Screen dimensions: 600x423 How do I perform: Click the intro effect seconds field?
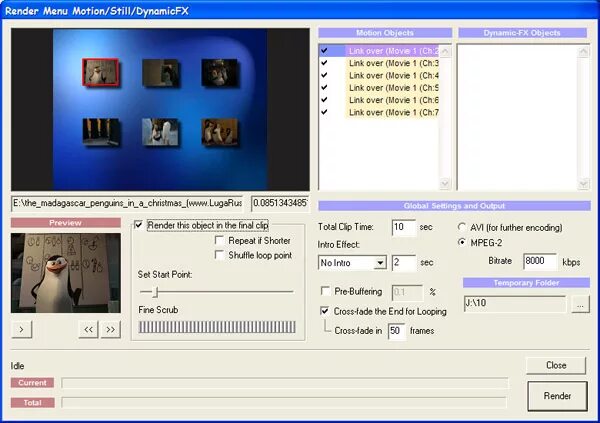click(404, 263)
